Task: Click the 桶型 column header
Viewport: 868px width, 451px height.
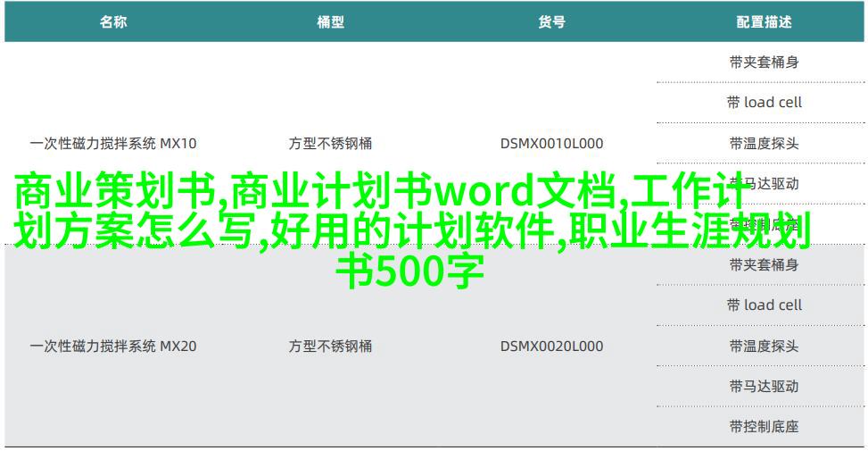Action: [330, 22]
